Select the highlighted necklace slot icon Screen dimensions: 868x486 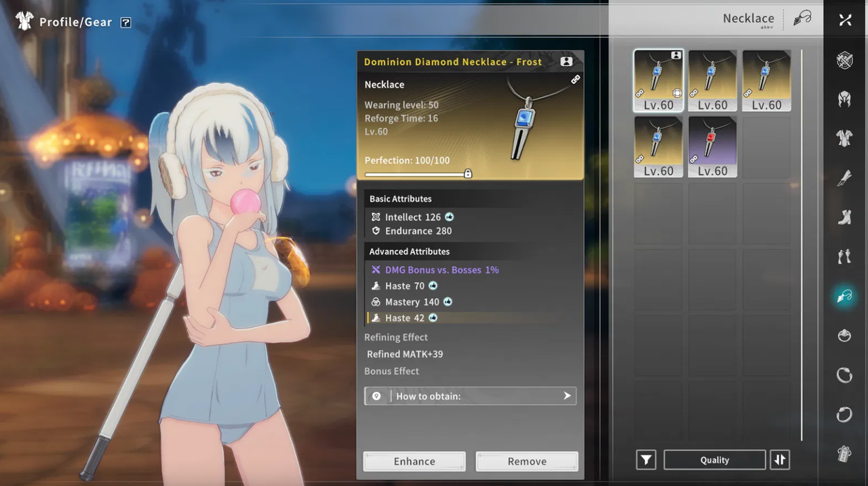pos(844,296)
